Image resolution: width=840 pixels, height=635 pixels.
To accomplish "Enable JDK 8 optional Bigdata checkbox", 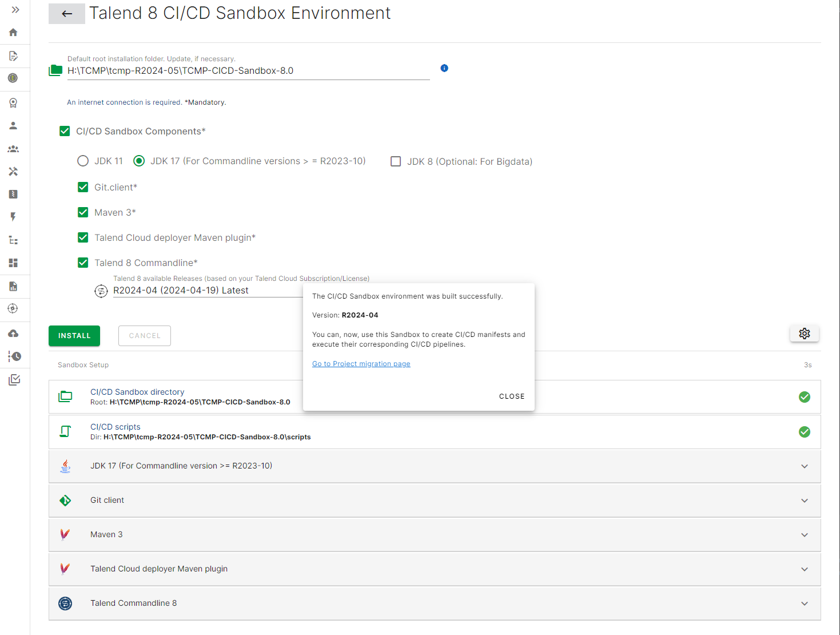I will pyautogui.click(x=396, y=161).
